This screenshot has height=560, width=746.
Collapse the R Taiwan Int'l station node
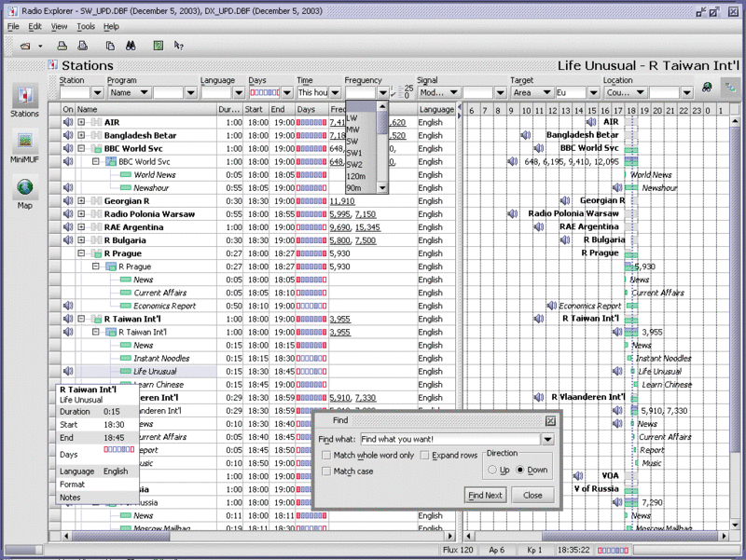pyautogui.click(x=81, y=319)
